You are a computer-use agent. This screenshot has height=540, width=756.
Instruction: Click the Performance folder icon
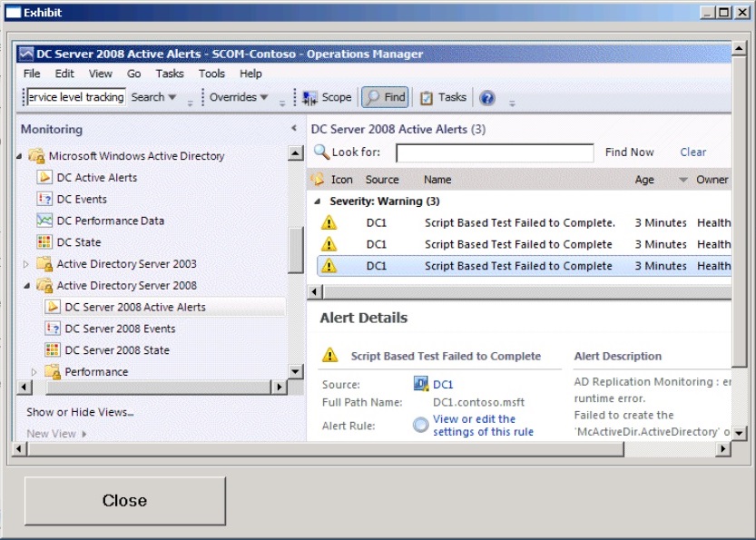(52, 372)
